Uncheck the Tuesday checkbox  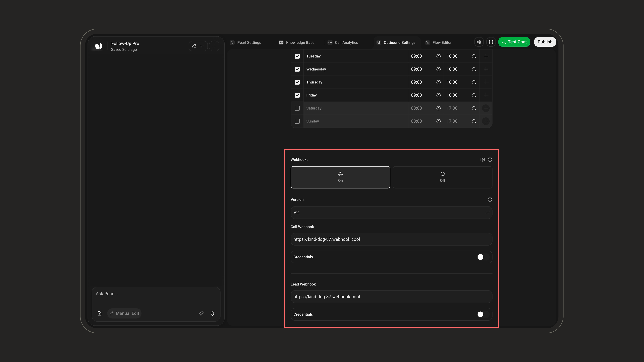(x=297, y=56)
